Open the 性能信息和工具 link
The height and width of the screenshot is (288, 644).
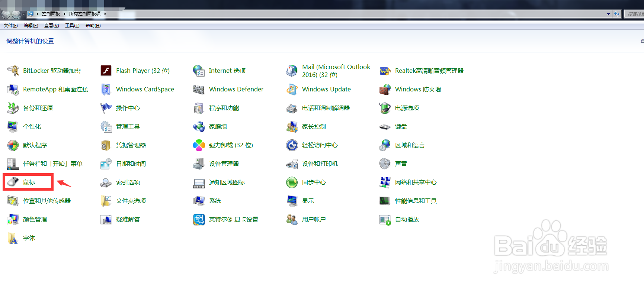point(416,201)
